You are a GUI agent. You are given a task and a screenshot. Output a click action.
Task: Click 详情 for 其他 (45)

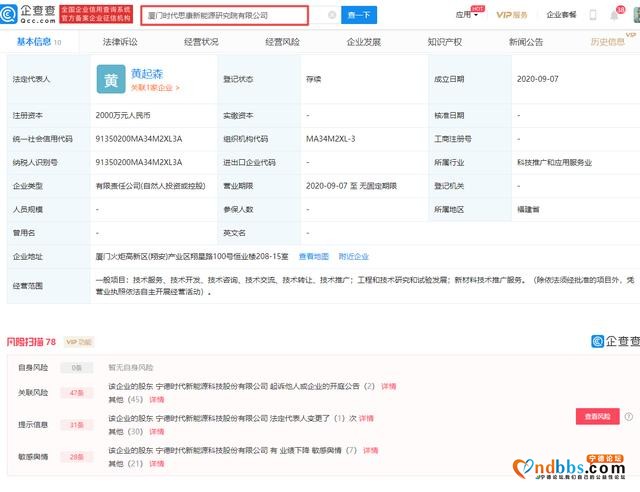[x=157, y=399]
